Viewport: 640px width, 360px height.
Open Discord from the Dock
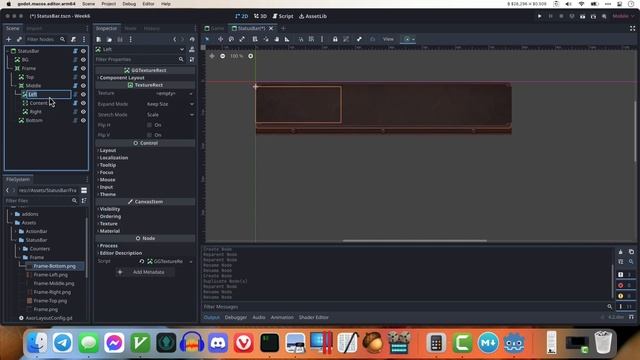218,342
